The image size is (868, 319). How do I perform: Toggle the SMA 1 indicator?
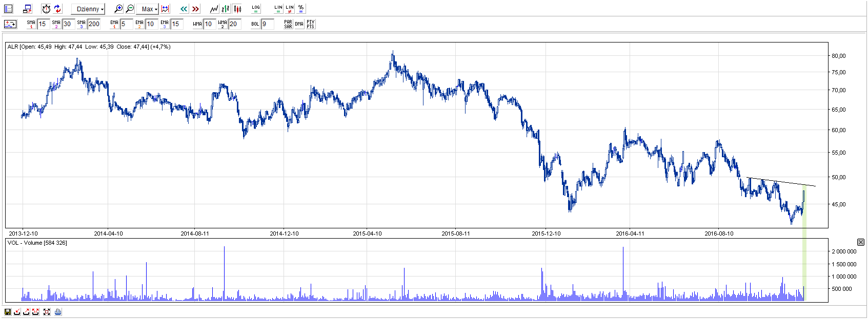[x=31, y=24]
